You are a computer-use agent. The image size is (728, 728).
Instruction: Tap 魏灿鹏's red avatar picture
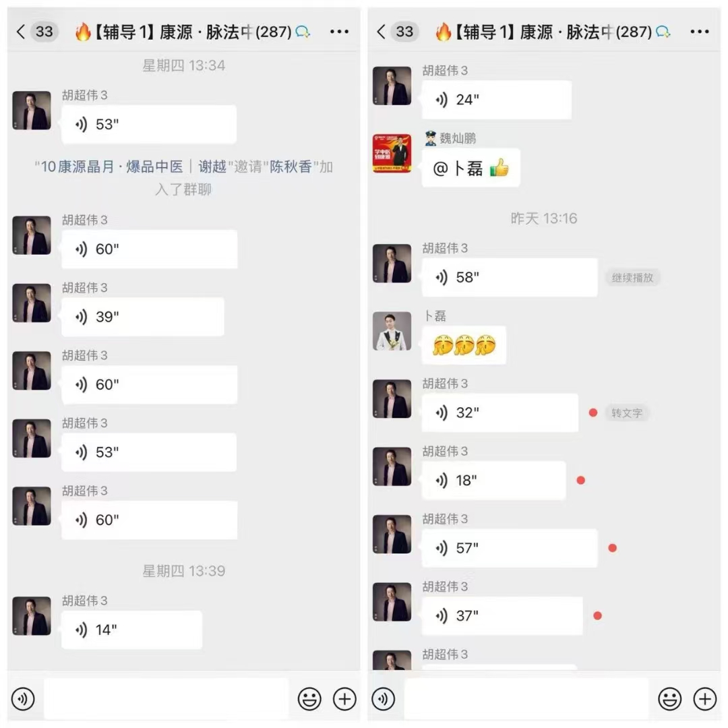(x=392, y=153)
